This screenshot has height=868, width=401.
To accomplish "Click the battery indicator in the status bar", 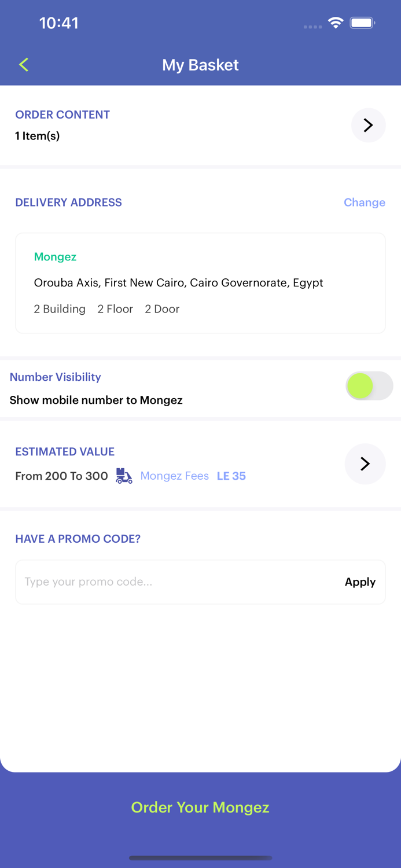I will (x=363, y=23).
